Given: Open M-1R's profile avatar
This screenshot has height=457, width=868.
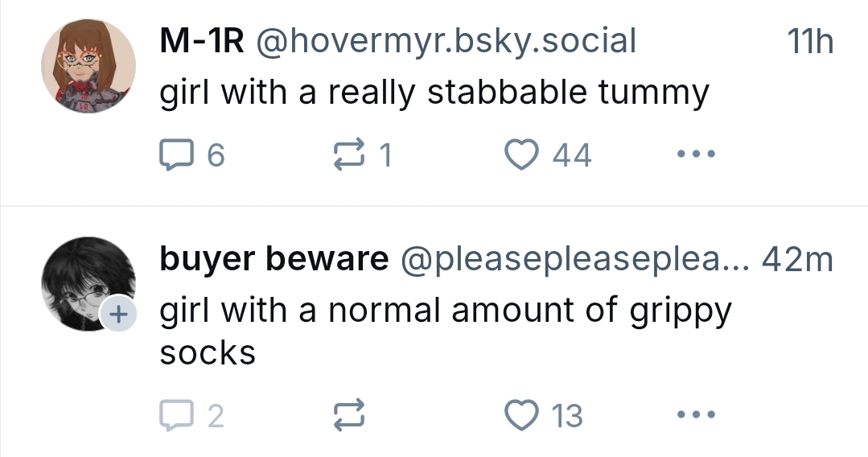Looking at the screenshot, I should coord(88,67).
